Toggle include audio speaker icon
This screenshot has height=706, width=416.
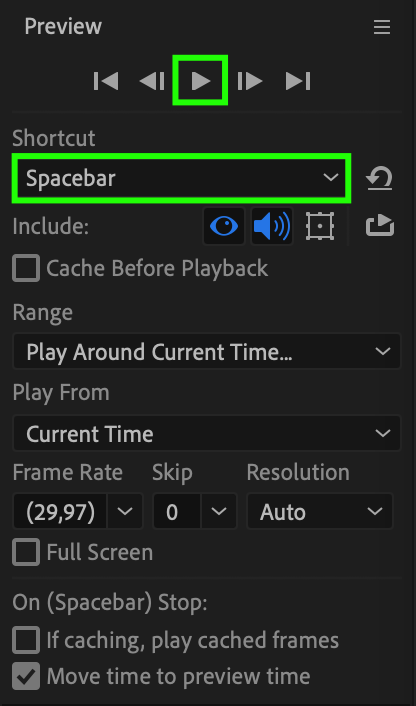click(271, 226)
